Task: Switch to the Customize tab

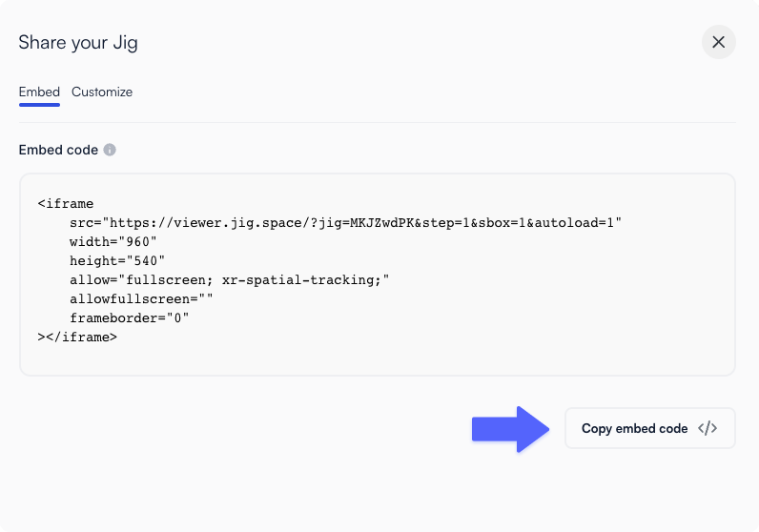Action: [102, 92]
